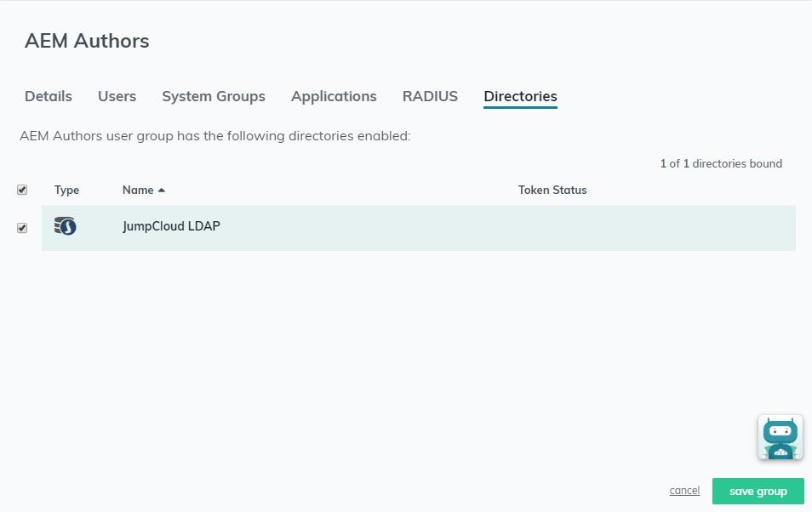Viewport: 812px width, 512px height.
Task: Open the support chatbot assistant
Action: [x=780, y=437]
